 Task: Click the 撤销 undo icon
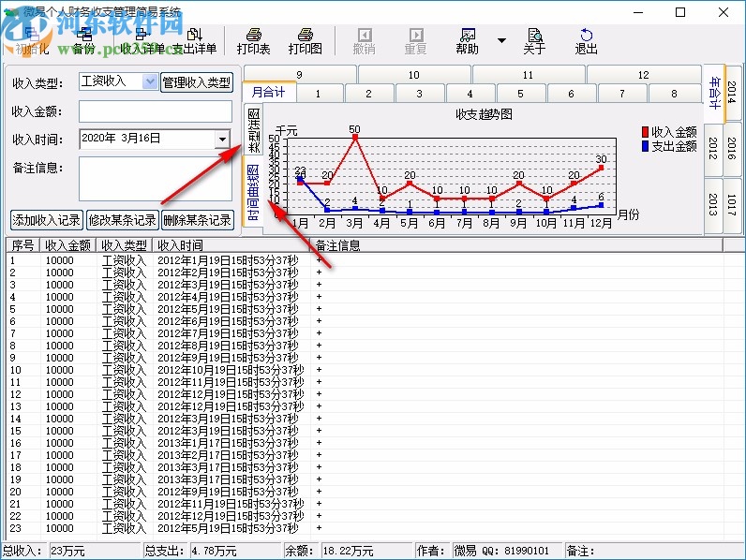click(364, 41)
